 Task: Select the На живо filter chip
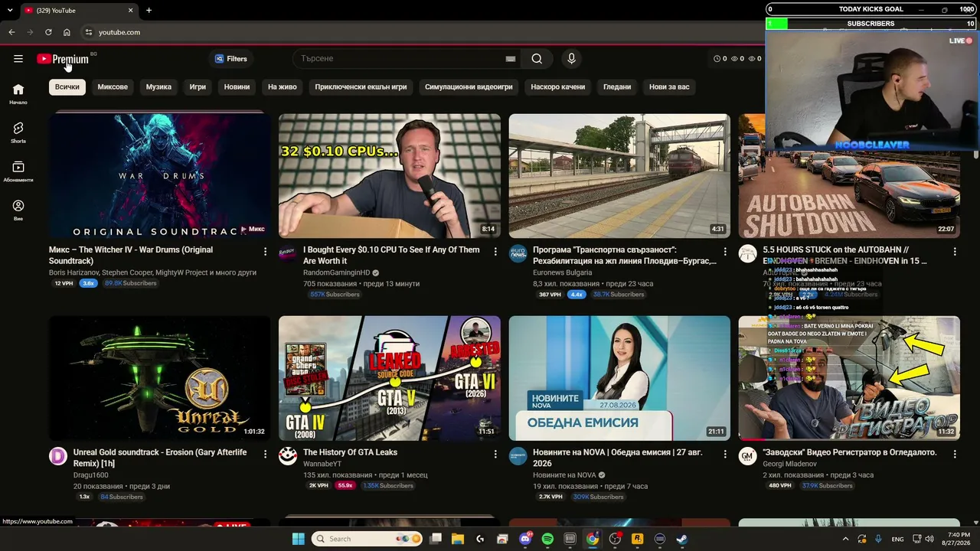[x=283, y=87]
